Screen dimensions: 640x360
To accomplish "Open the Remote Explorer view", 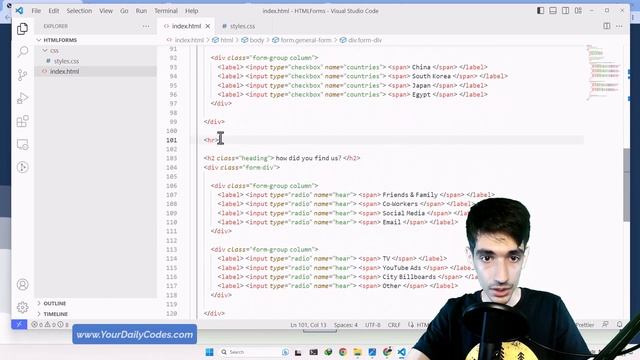I will (x=22, y=144).
